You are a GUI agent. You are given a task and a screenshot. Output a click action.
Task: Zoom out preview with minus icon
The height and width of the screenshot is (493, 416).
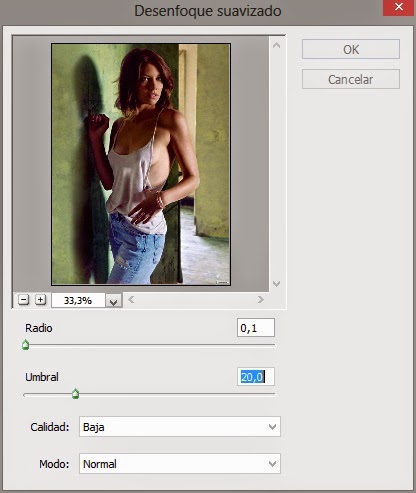[23, 300]
